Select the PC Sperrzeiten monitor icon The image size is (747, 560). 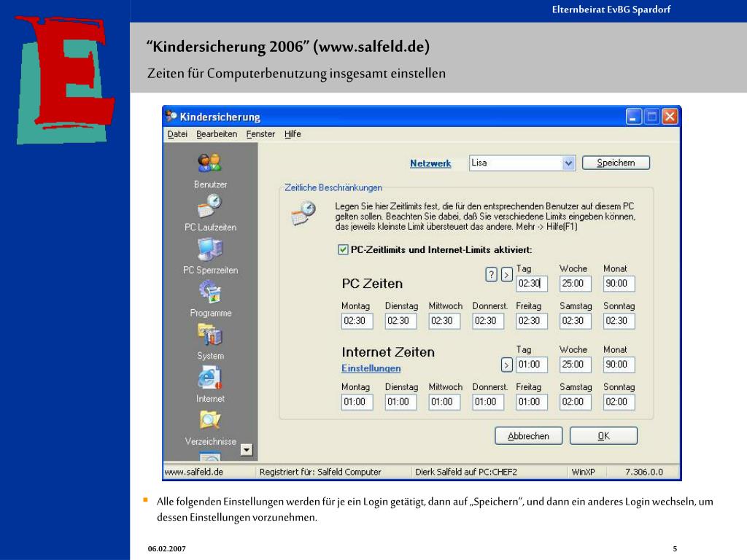[x=209, y=249]
